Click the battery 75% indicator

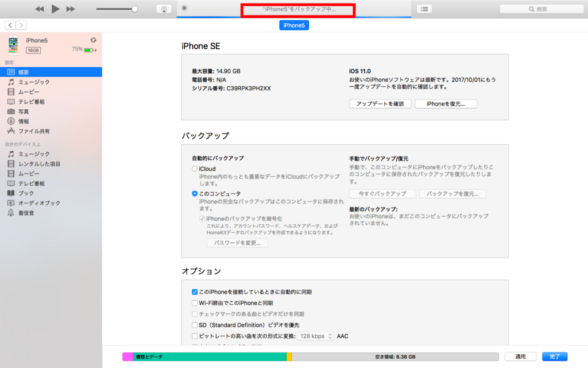click(x=84, y=49)
